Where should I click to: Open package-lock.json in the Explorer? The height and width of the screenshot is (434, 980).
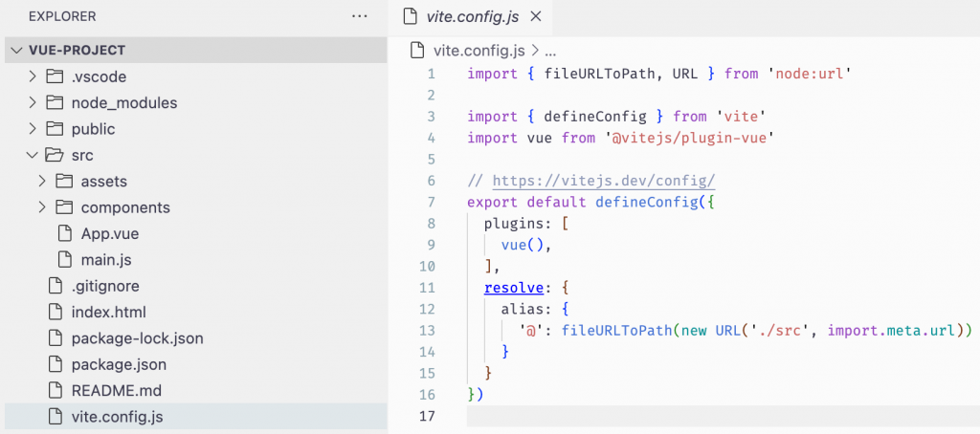[x=138, y=337]
